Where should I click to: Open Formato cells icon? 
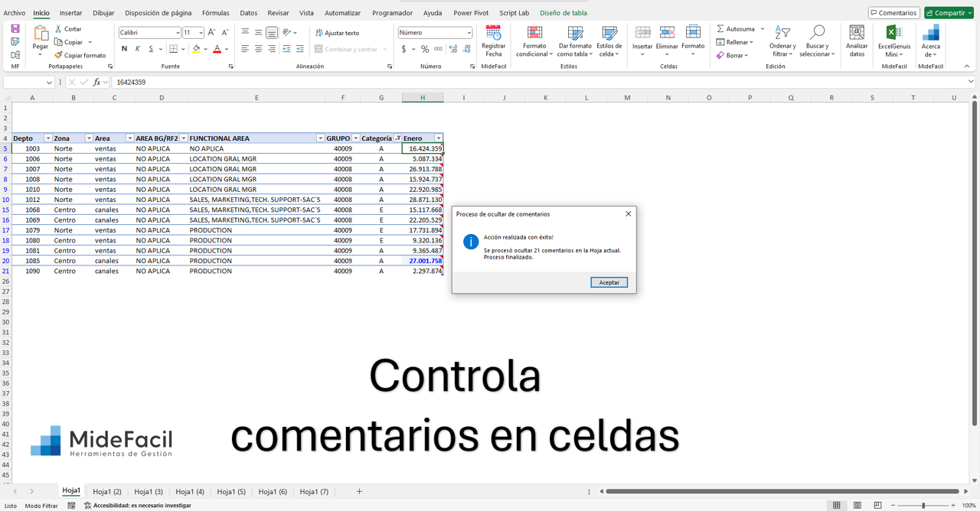click(693, 33)
